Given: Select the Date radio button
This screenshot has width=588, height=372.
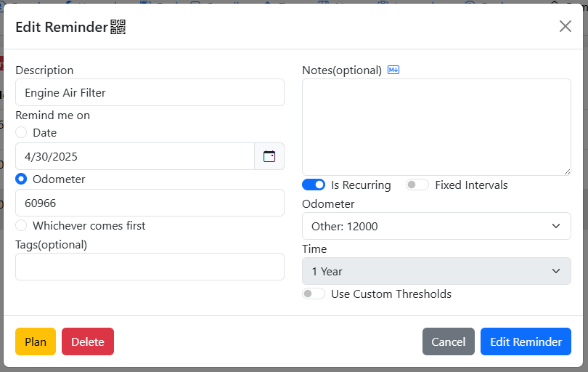Looking at the screenshot, I should point(21,132).
